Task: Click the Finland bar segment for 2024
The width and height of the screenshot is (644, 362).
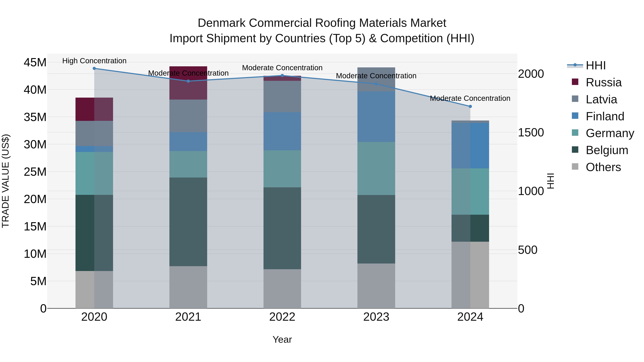Action: click(470, 146)
